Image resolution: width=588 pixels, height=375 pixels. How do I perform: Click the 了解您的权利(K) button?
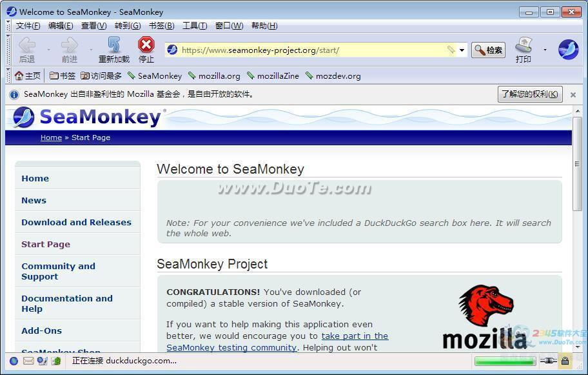pyautogui.click(x=530, y=94)
